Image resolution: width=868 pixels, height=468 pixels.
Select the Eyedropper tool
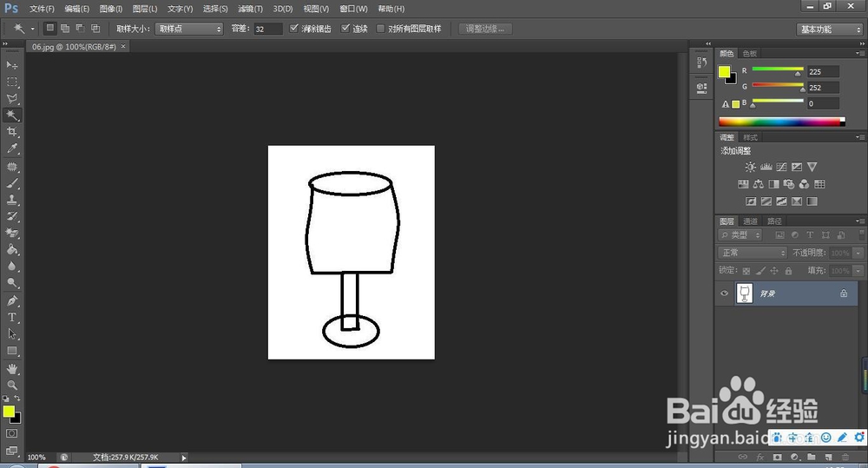[x=11, y=148]
